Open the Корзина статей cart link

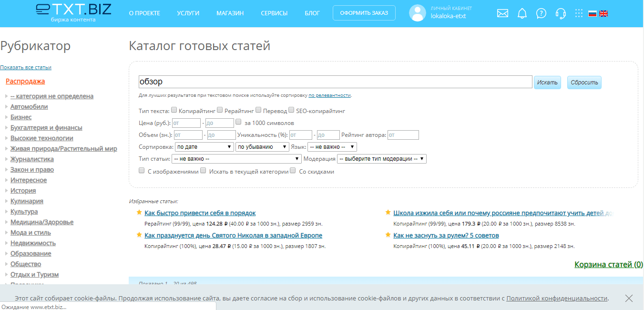click(608, 265)
